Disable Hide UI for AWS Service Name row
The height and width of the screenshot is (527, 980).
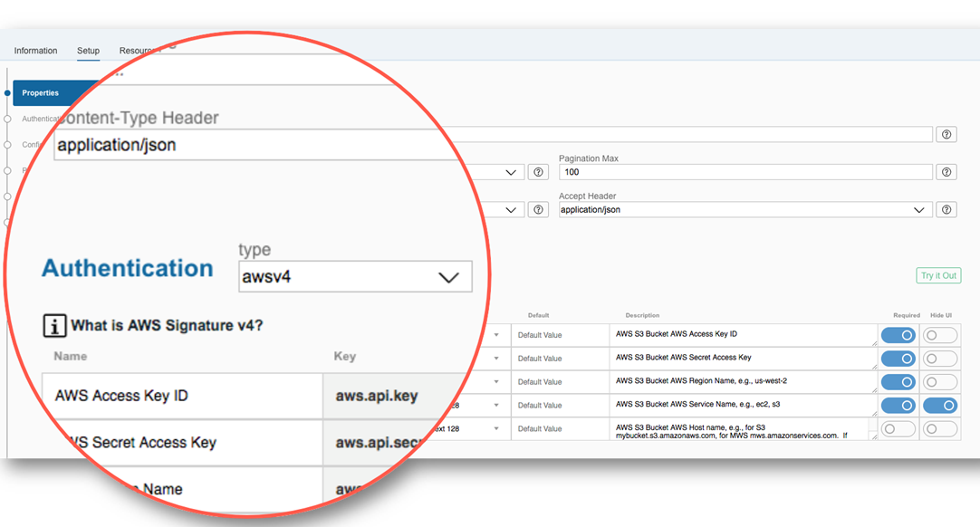pyautogui.click(x=941, y=405)
